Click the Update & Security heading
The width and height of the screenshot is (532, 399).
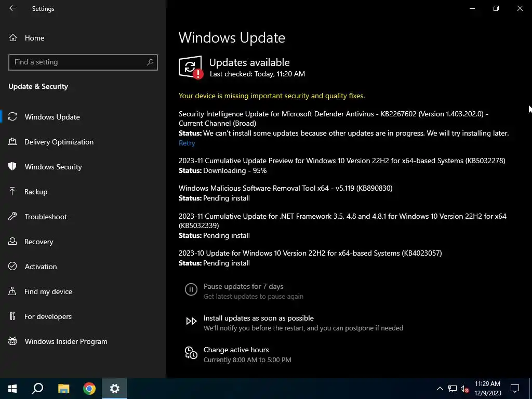click(x=38, y=86)
